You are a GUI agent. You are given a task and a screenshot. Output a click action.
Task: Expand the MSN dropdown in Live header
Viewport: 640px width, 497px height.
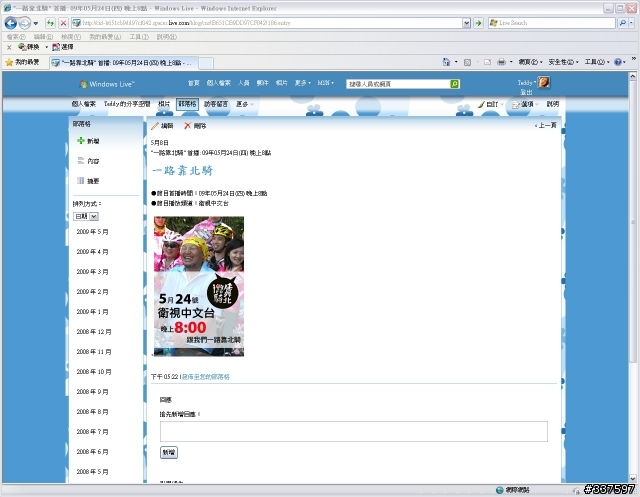tap(325, 83)
